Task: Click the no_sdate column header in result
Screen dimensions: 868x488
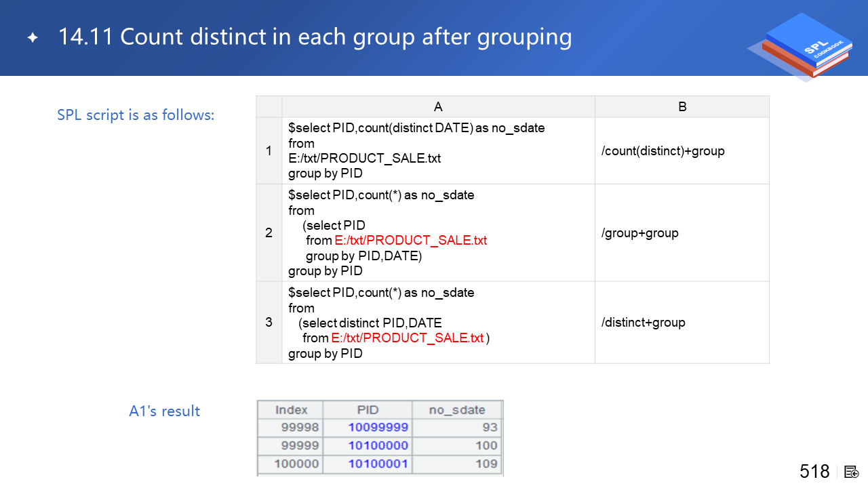Action: pos(457,410)
